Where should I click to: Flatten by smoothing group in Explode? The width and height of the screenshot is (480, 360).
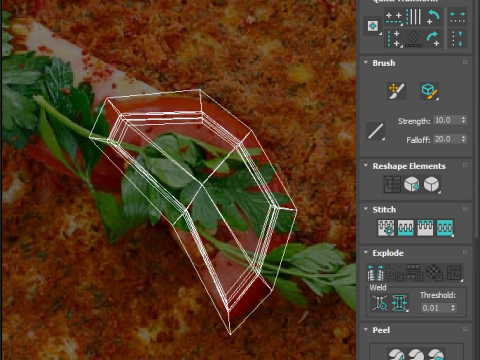click(415, 273)
